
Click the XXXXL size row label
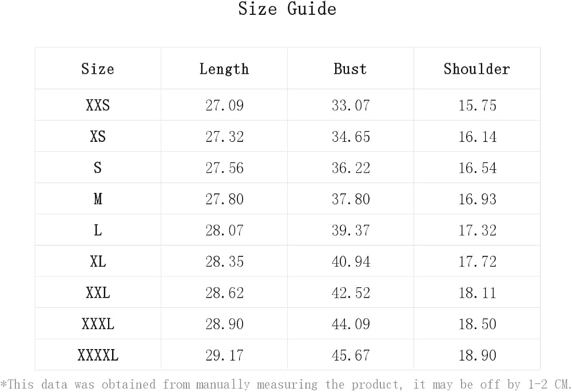[x=98, y=355]
